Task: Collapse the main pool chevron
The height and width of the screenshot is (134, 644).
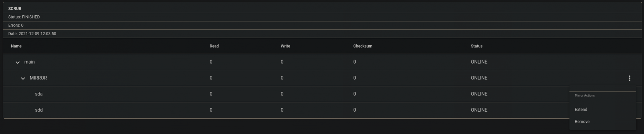Action: [x=17, y=62]
